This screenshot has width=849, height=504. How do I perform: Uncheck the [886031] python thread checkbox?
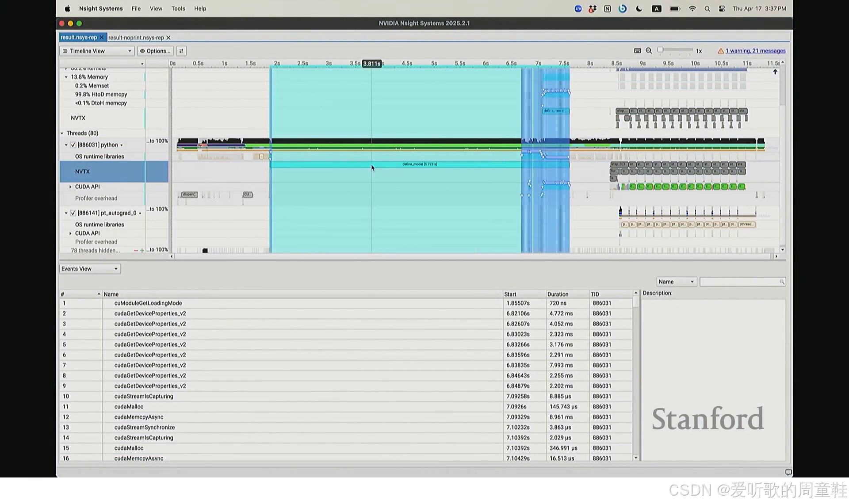coord(73,145)
